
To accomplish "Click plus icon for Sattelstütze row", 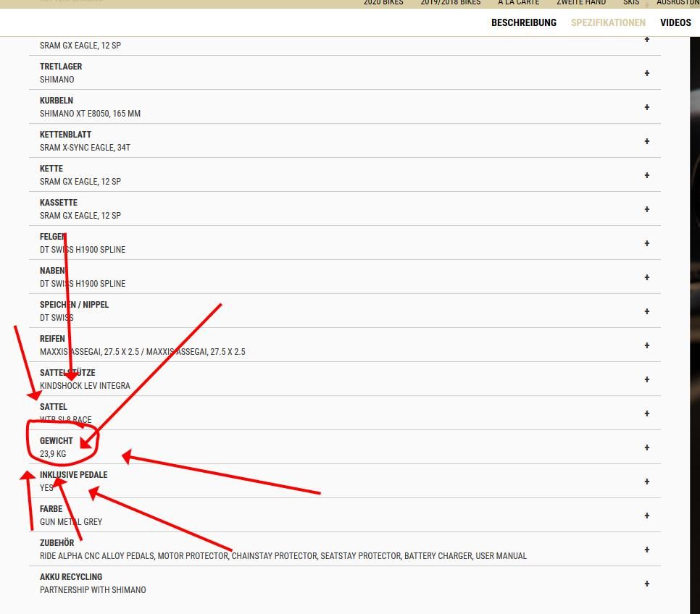I will pyautogui.click(x=646, y=379).
